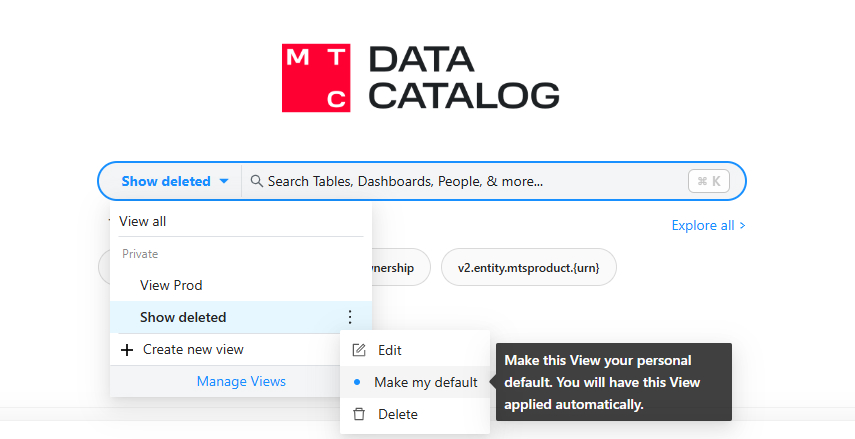Choose the Delete text in the context menu
Image resolution: width=855 pixels, height=439 pixels.
[397, 414]
